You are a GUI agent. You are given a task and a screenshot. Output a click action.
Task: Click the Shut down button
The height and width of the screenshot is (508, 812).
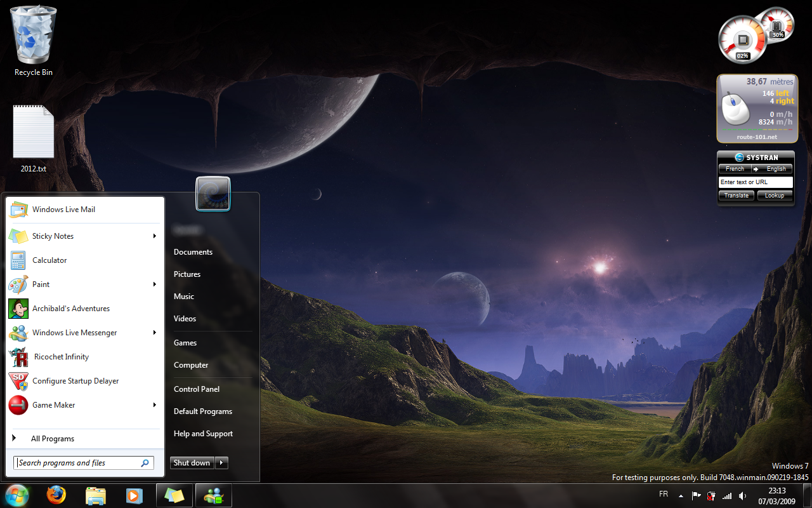192,463
